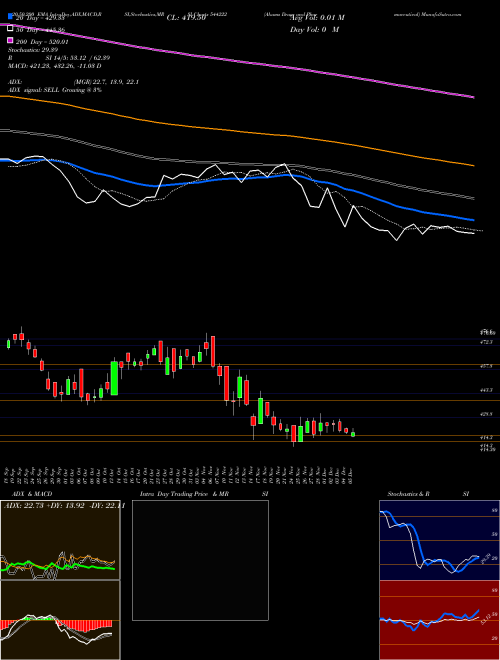The image size is (500, 660).
Task: Open the ADX indicator mini chart
Action: click(60, 540)
